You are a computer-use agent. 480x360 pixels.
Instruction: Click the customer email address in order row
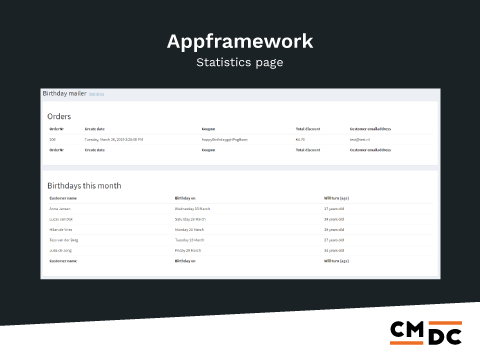(x=360, y=140)
